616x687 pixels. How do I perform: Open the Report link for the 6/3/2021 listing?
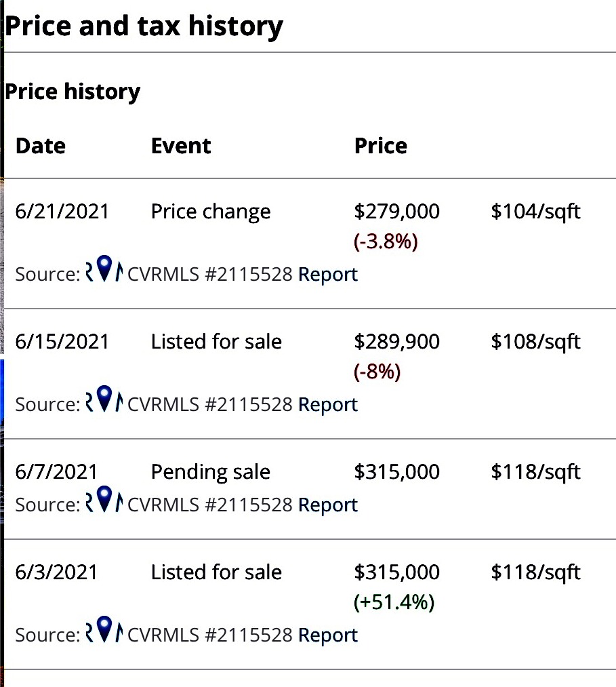point(328,635)
